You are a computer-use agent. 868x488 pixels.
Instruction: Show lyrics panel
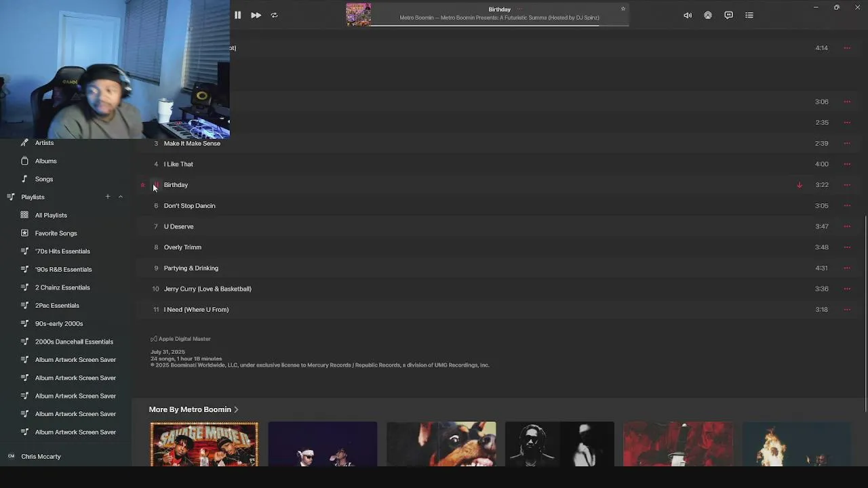click(x=728, y=15)
